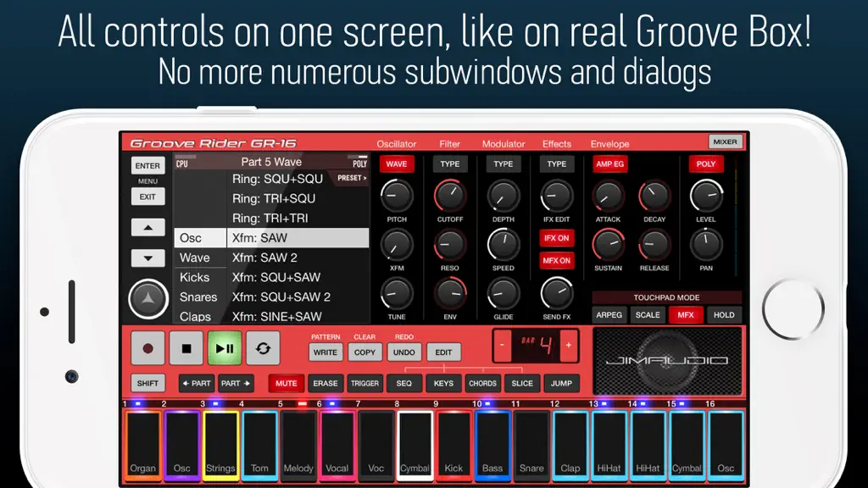
Task: Trigger the Organ pad 1
Action: [142, 444]
